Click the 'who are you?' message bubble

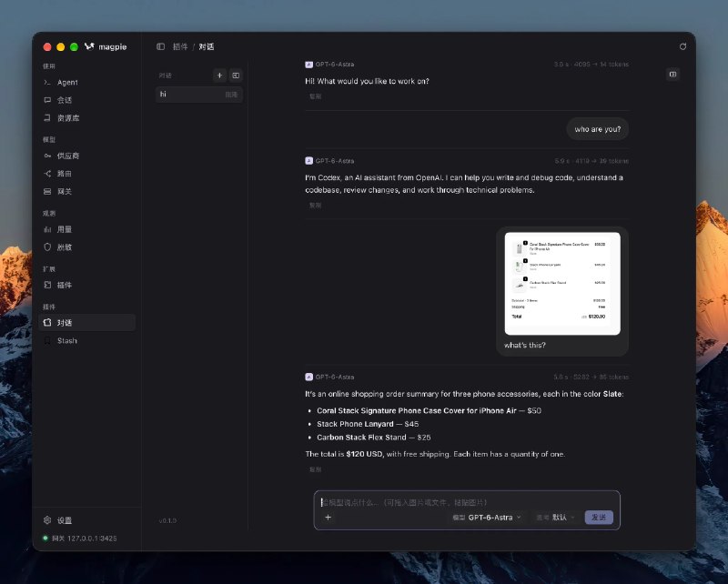598,129
